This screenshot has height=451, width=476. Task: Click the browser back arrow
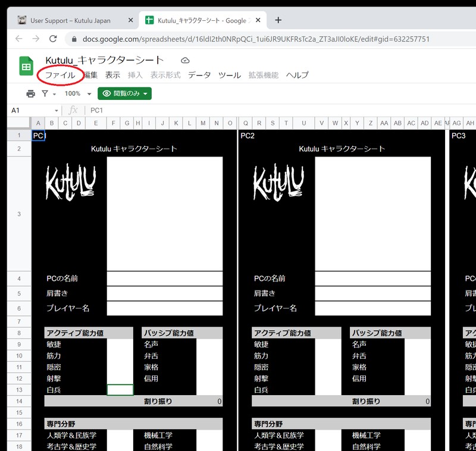point(19,39)
